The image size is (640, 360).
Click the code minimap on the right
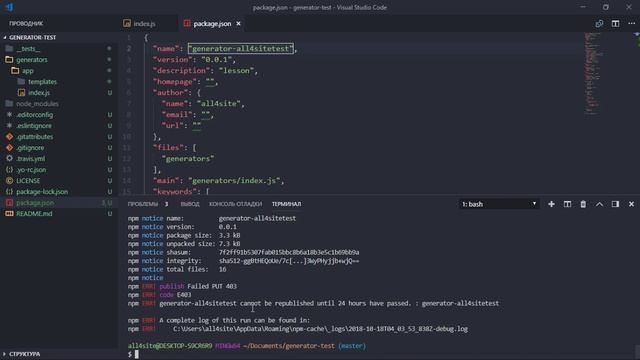pos(592,73)
